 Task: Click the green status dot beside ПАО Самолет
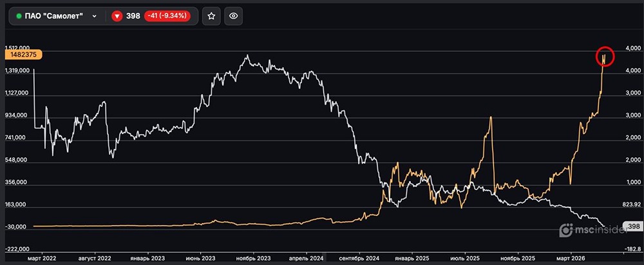pos(19,16)
